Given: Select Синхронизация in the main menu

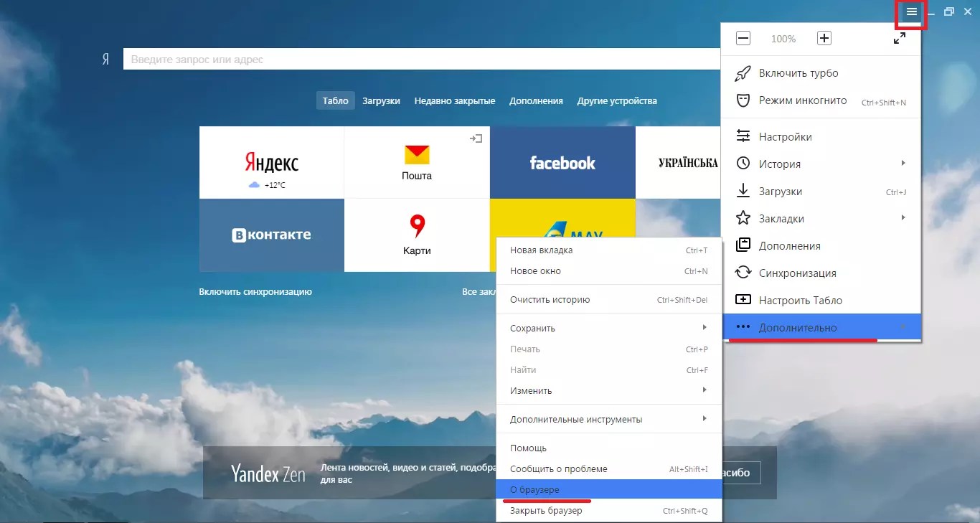Looking at the screenshot, I should coord(797,273).
